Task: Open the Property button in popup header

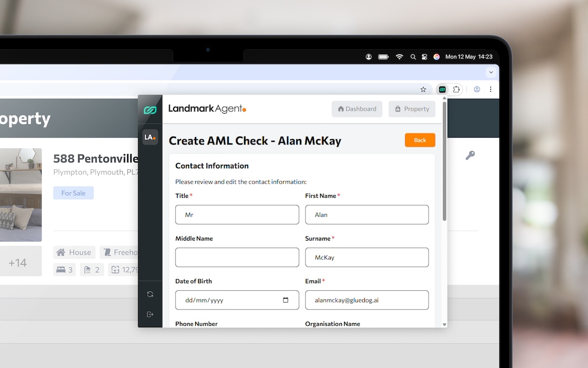Action: pyautogui.click(x=412, y=109)
